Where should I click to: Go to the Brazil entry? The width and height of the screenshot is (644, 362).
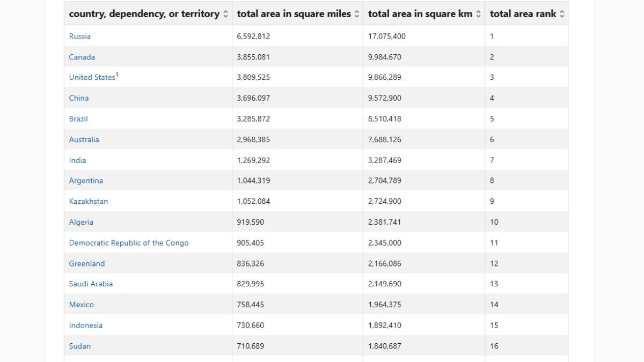(78, 119)
